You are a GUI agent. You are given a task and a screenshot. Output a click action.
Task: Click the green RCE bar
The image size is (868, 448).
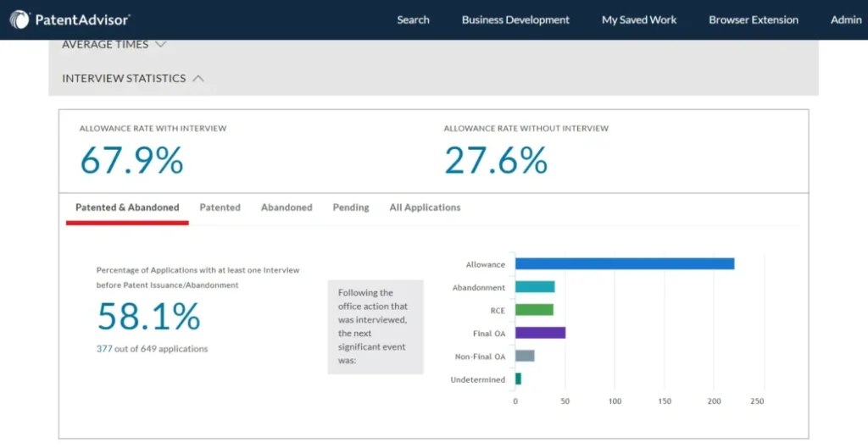[x=534, y=310]
